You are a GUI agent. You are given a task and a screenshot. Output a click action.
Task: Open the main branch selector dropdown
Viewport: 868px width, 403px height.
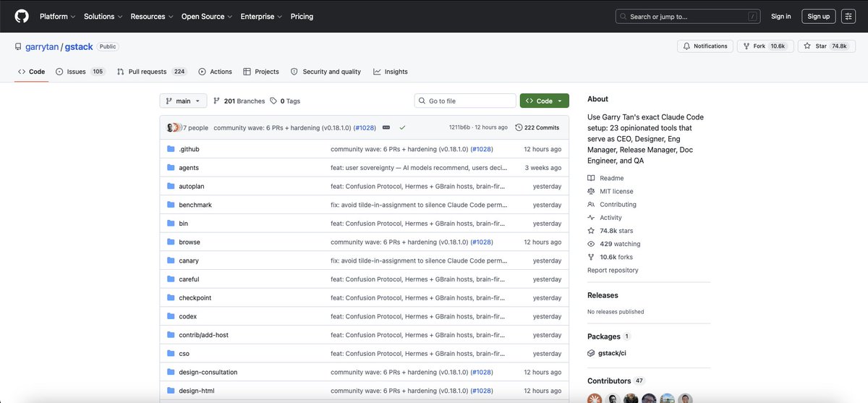(183, 101)
